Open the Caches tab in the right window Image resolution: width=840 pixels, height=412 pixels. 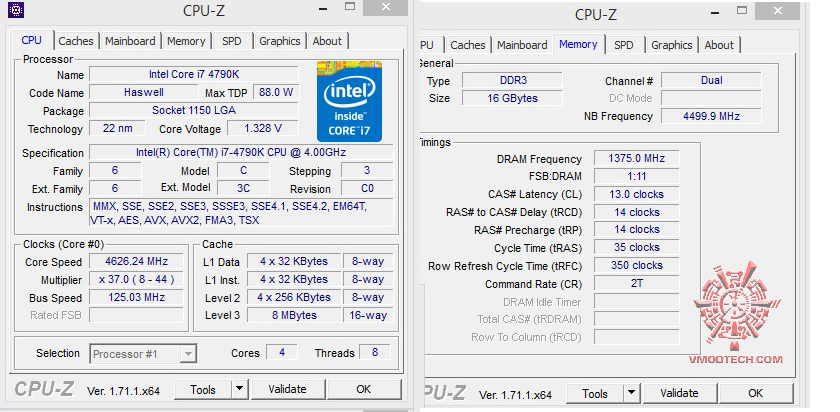pyautogui.click(x=468, y=46)
